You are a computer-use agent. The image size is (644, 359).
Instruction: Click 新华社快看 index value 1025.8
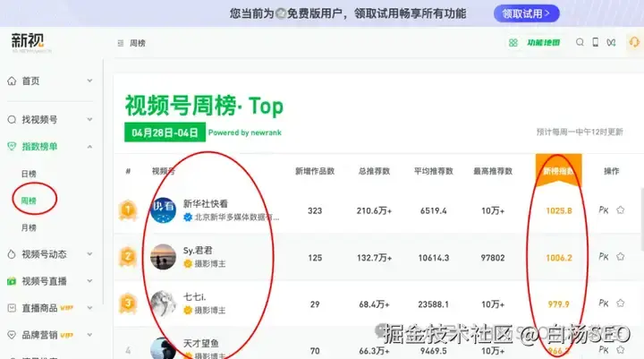pos(559,210)
